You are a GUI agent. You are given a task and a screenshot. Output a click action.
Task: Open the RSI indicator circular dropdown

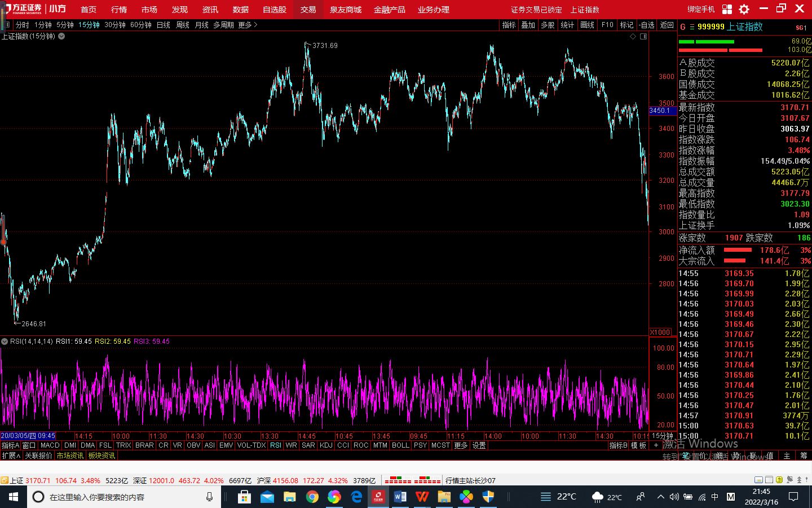pos(5,341)
